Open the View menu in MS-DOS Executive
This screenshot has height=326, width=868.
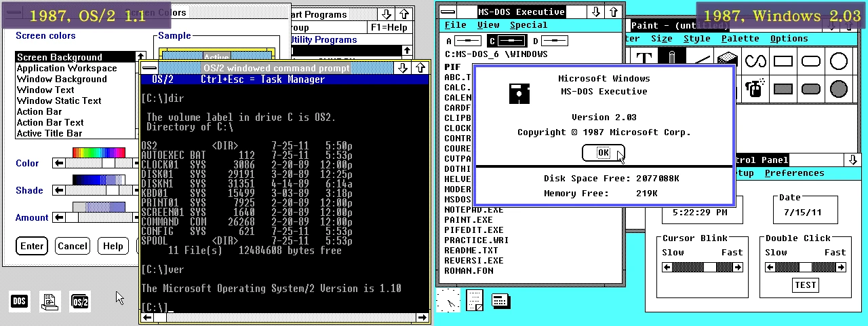[488, 25]
